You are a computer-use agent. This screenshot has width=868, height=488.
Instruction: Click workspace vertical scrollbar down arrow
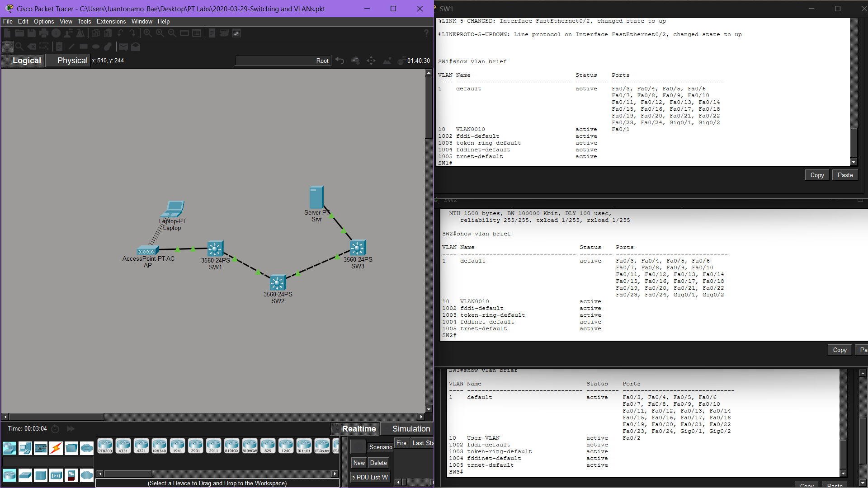click(429, 409)
